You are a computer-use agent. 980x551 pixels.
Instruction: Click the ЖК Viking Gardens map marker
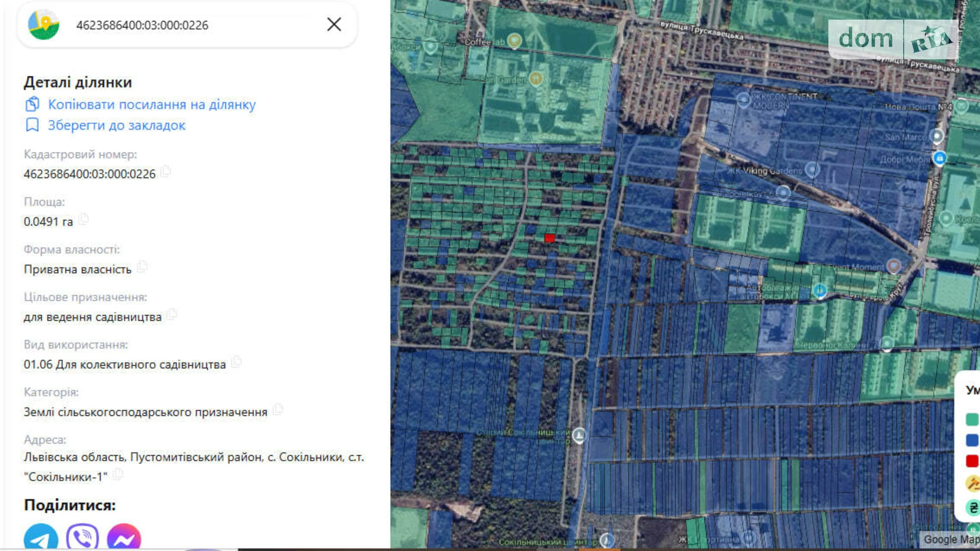812,170
